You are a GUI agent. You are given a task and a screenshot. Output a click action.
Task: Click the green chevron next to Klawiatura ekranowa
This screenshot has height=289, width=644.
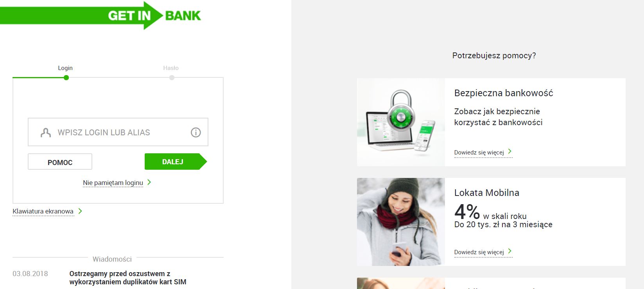[80, 211]
